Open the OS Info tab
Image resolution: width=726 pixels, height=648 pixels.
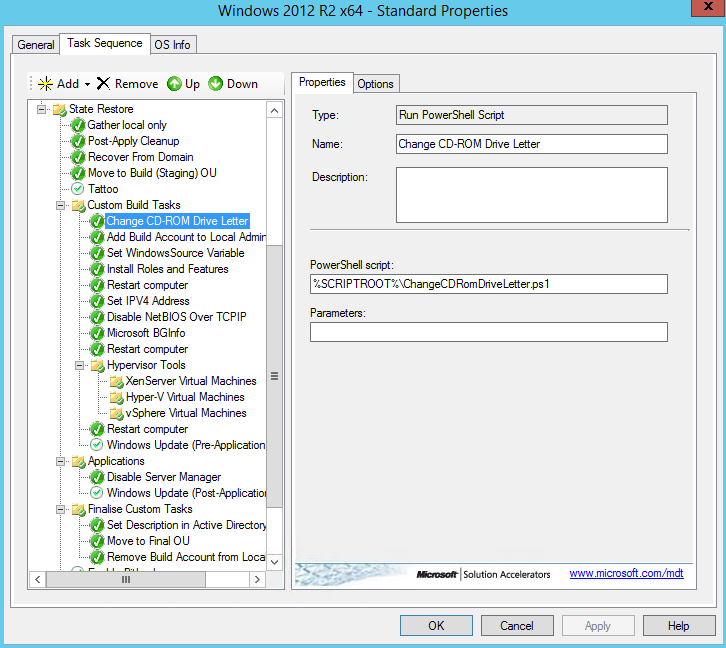[x=173, y=45]
